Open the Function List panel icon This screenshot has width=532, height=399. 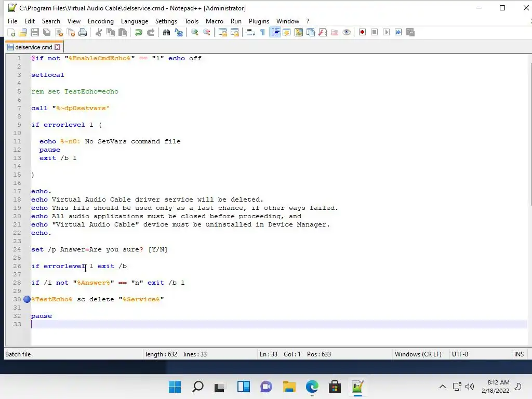(x=323, y=32)
